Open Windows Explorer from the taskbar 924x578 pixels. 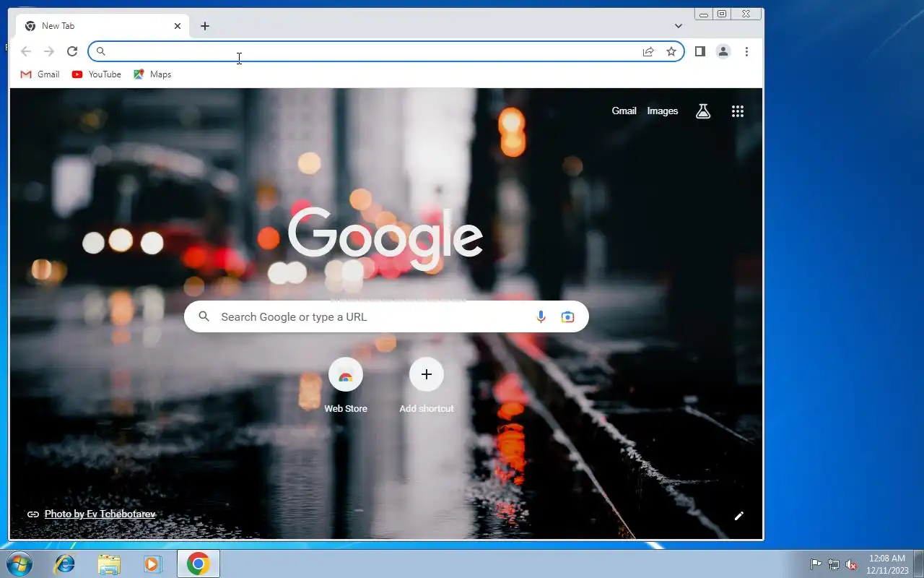tap(109, 564)
